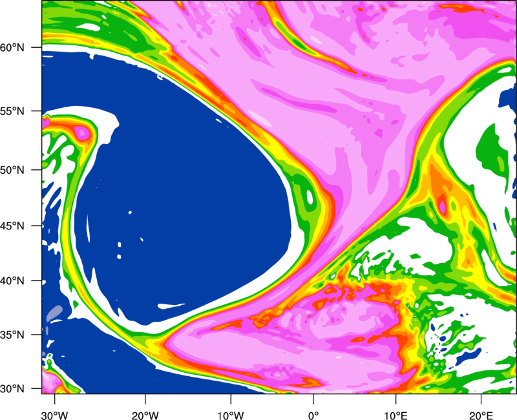
Task: Click the 40°N latitude label
Action: pos(12,281)
